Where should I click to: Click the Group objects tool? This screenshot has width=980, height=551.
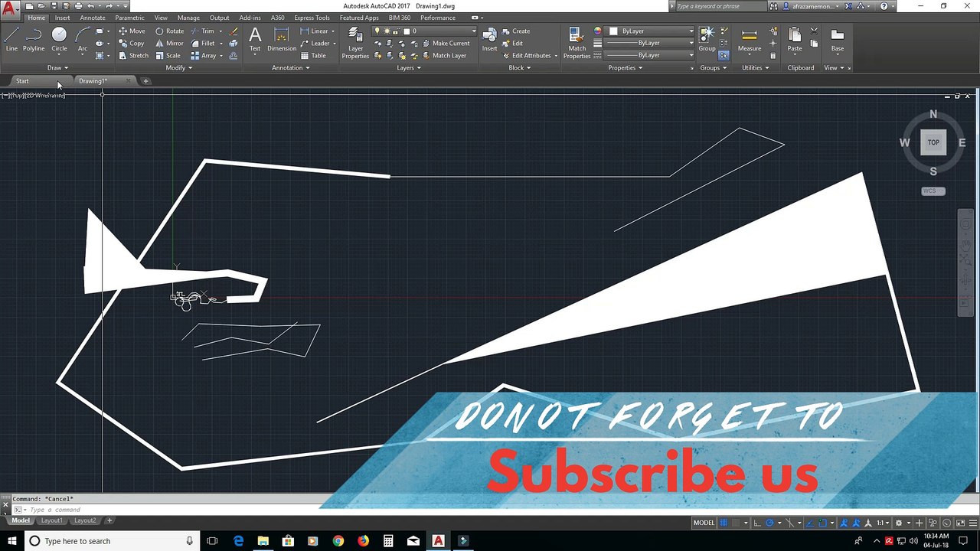click(x=707, y=39)
